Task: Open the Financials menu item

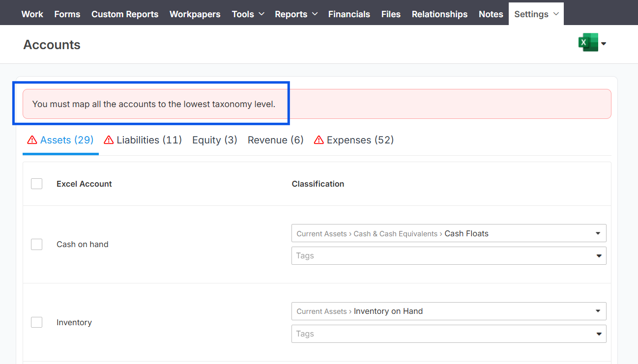Action: click(x=349, y=14)
